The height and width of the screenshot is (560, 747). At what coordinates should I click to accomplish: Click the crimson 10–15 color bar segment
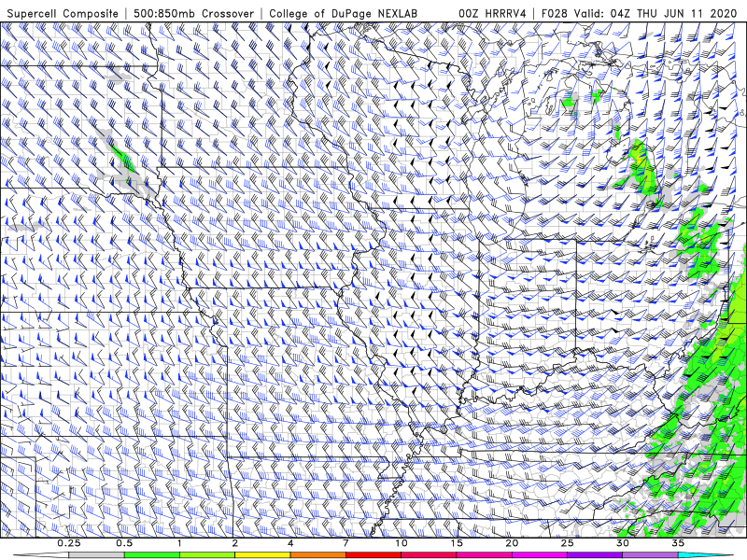[x=429, y=555]
